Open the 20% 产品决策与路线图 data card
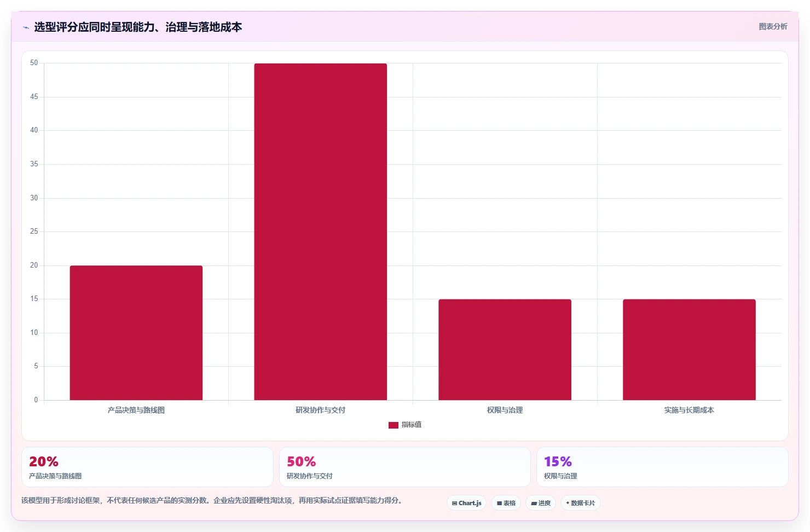 (147, 467)
